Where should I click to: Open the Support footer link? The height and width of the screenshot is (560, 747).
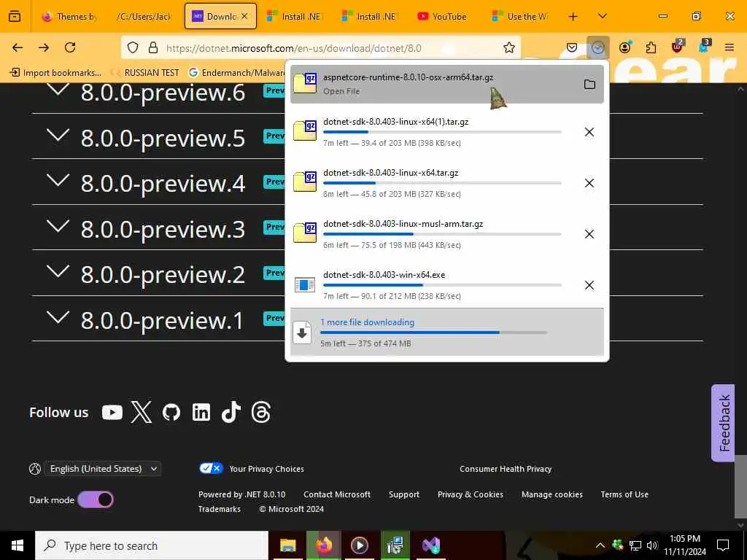[x=404, y=494]
